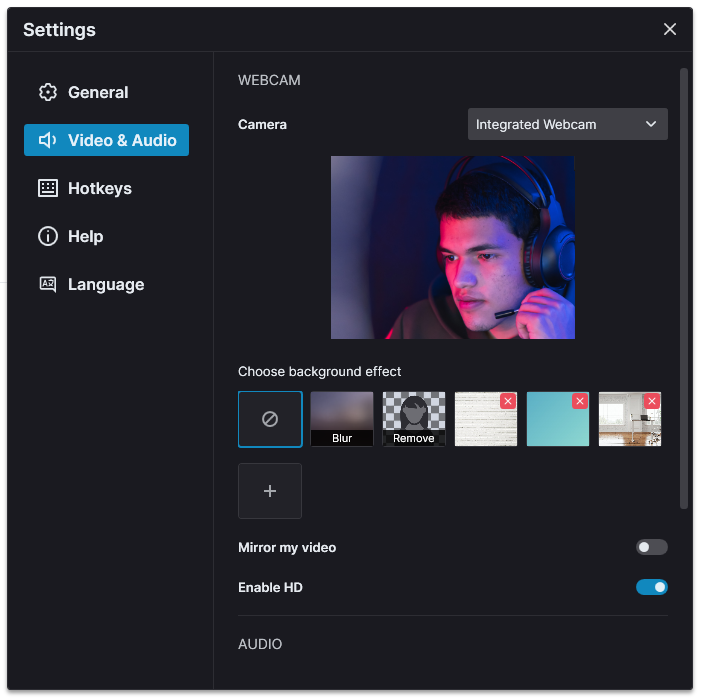Viewport: 701px width, 698px height.
Task: Click the AUDIO section heading
Action: [x=260, y=644]
